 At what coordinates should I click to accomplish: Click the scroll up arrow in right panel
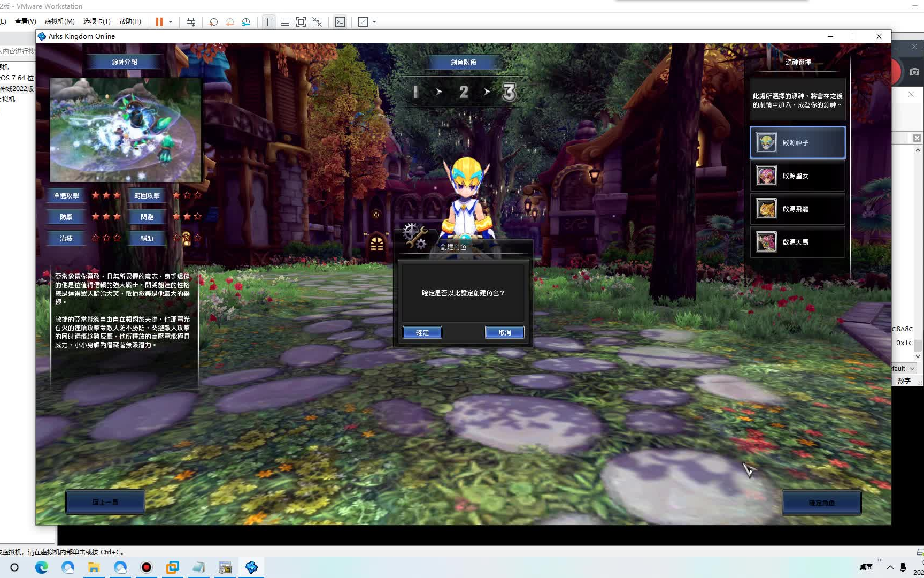pyautogui.click(x=918, y=150)
